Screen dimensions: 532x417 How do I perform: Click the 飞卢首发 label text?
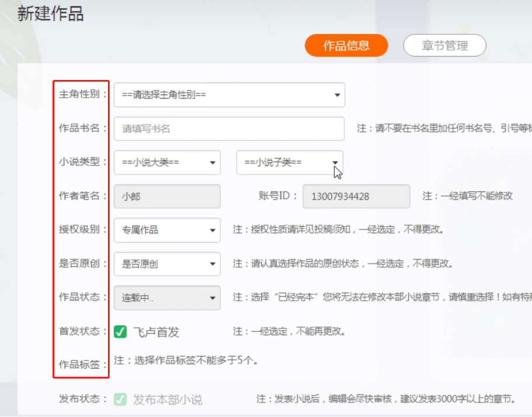pos(156,332)
